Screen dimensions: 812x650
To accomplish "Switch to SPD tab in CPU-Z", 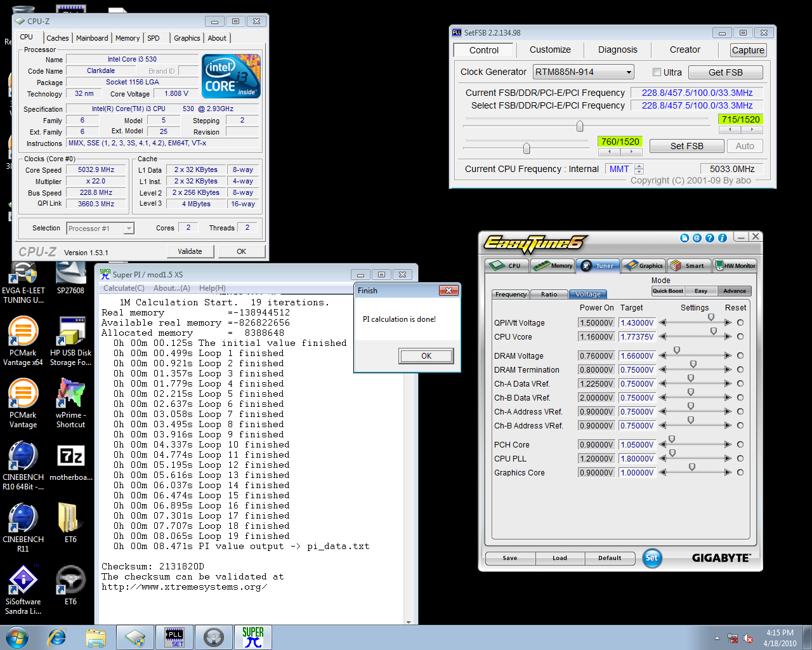I will (154, 38).
